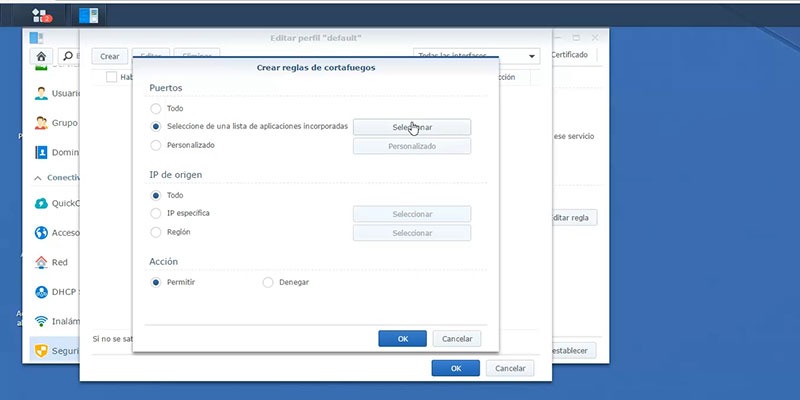This screenshot has height=400, width=800.
Task: Click Seleccionar next to Región
Action: [x=412, y=233]
